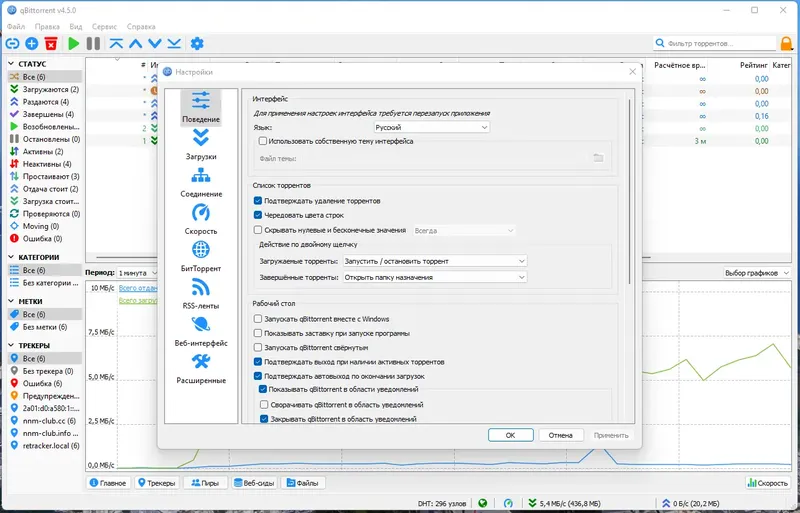Click the green resume play icon
Viewport: 800px width, 513px height.
(74, 44)
